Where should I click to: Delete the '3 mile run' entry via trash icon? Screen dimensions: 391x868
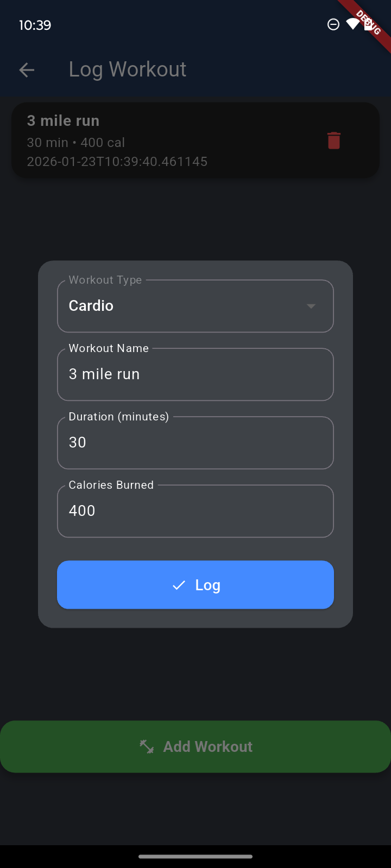[333, 140]
